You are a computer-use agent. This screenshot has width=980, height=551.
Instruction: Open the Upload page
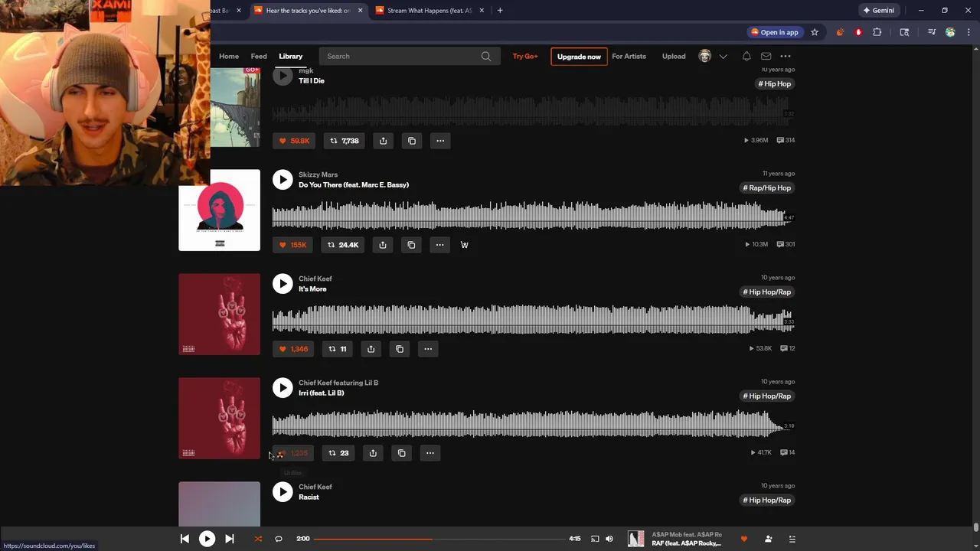click(x=674, y=56)
